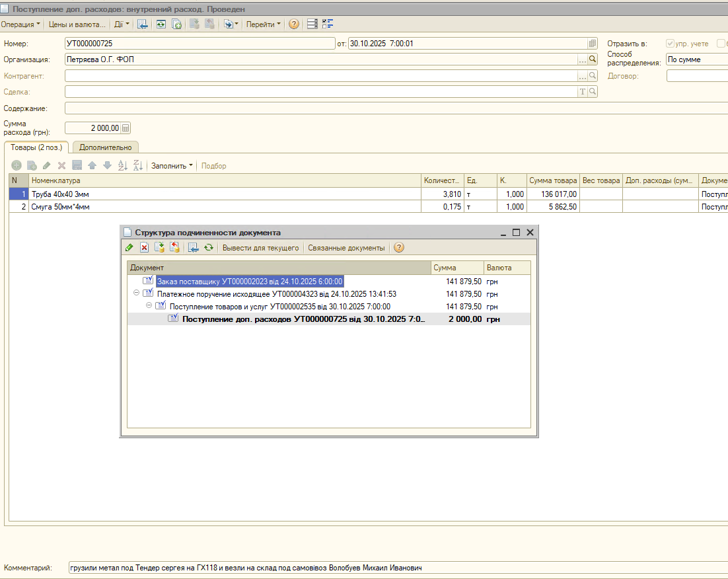This screenshot has width=728, height=579.
Task: Select Заказ поставщику УТ000002023 tree row
Action: pos(250,281)
